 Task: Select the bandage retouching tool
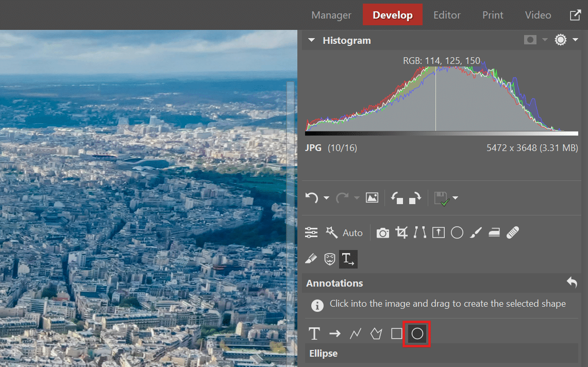point(512,233)
